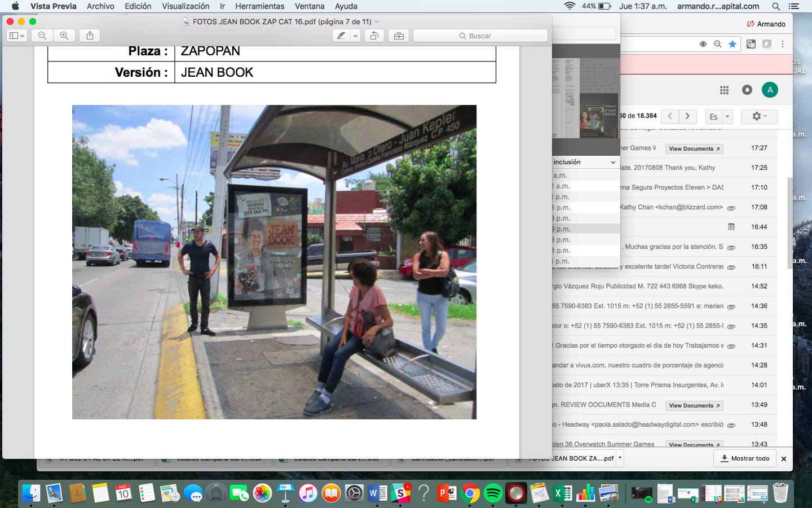The image size is (812, 508).
Task: Click the Buscar search field in Preview
Action: [480, 36]
